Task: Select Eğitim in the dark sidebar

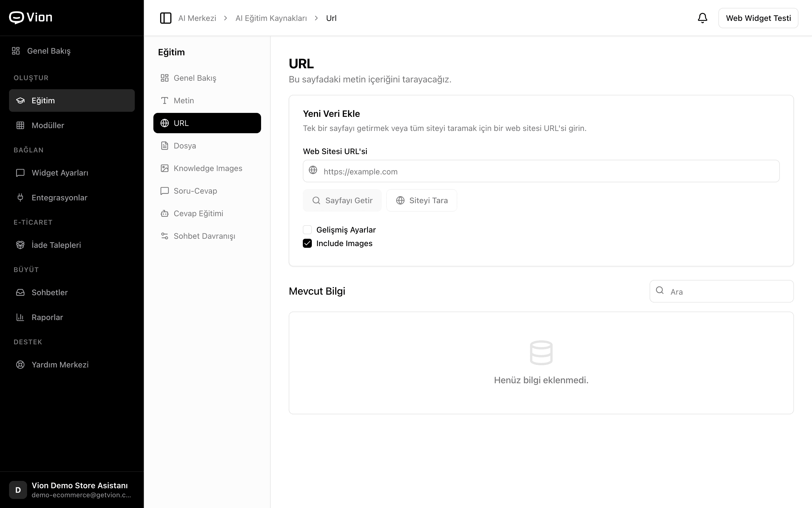Action: point(72,100)
